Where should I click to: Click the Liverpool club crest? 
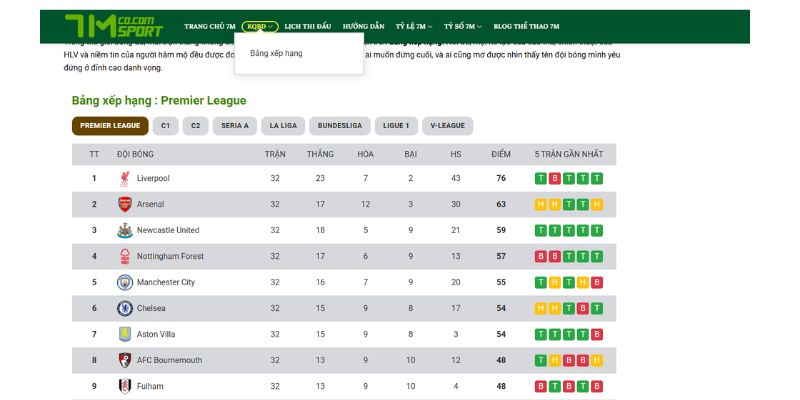(124, 179)
